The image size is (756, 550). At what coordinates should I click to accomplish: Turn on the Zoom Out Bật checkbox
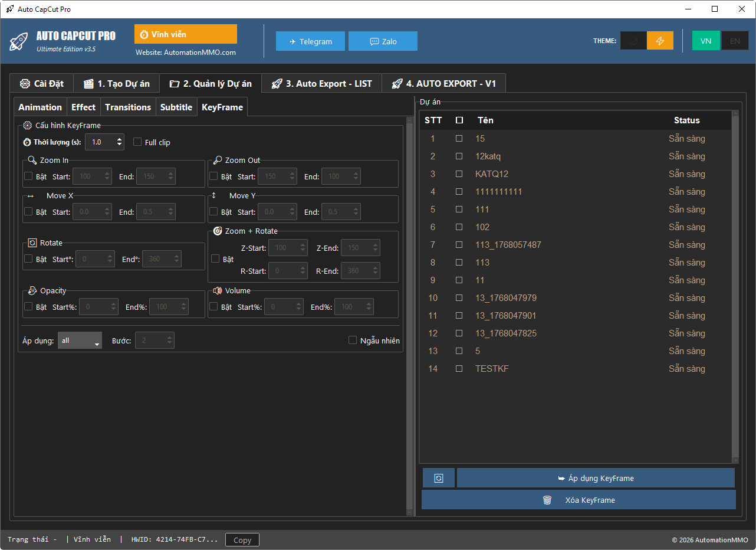213,176
